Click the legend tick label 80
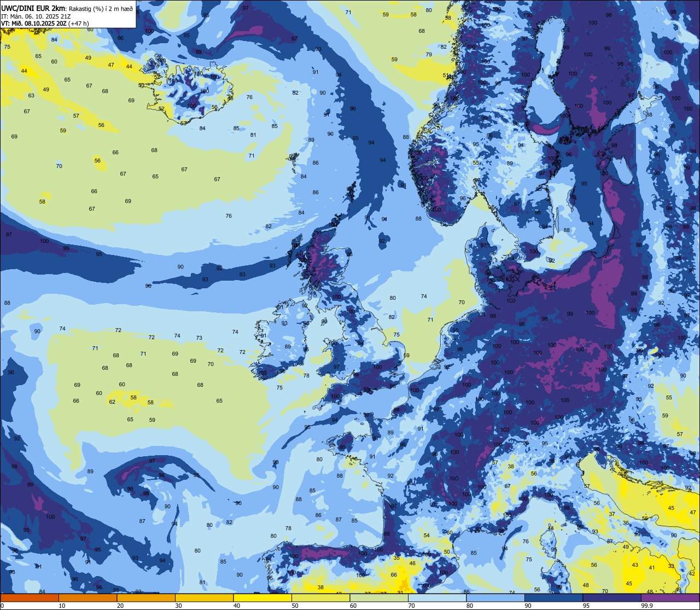The image size is (700, 610). pyautogui.click(x=470, y=606)
